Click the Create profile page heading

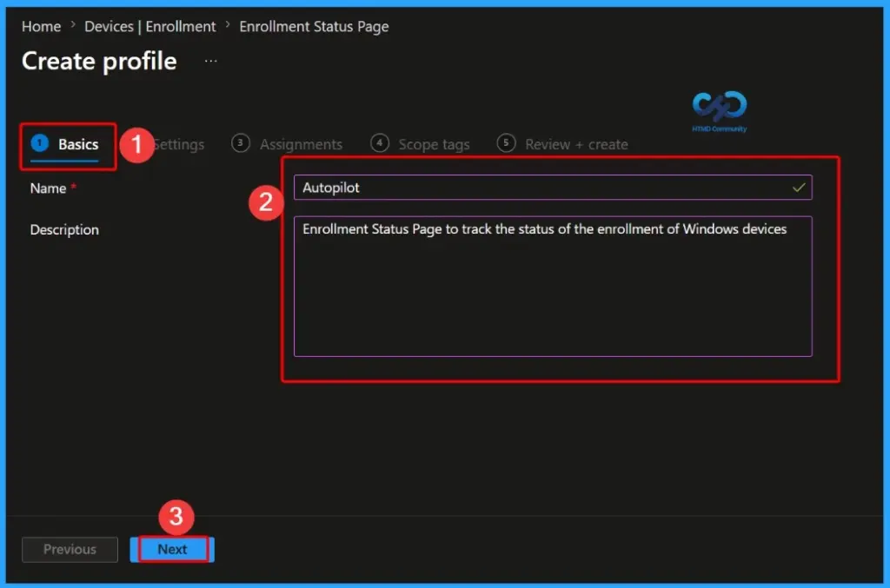tap(99, 62)
